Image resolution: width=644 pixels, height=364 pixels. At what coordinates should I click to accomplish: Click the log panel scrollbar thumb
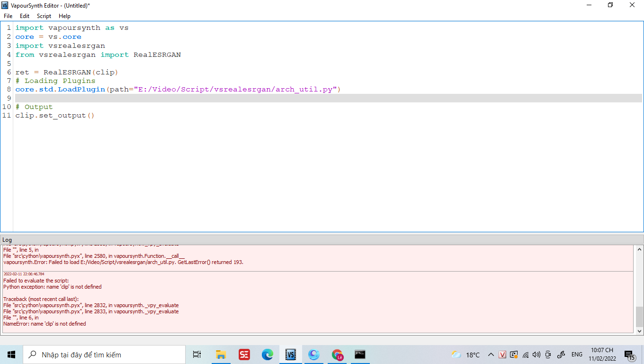click(639, 316)
